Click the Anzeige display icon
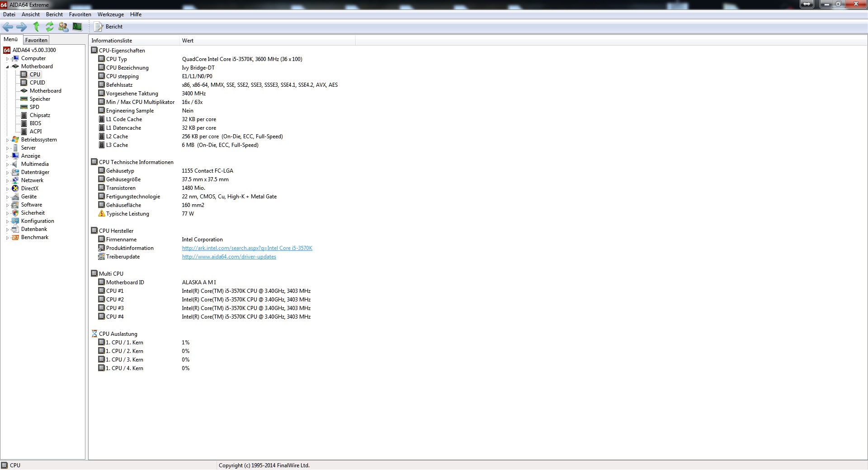 [x=15, y=156]
